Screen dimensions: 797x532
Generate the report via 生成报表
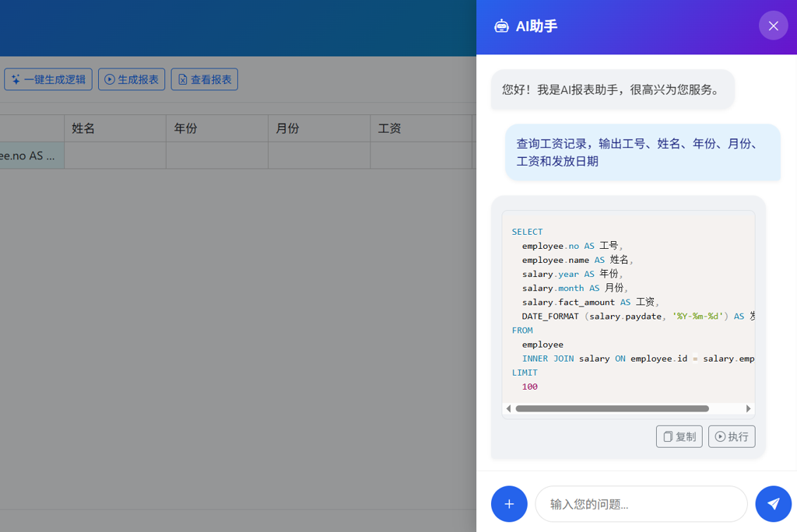point(131,79)
